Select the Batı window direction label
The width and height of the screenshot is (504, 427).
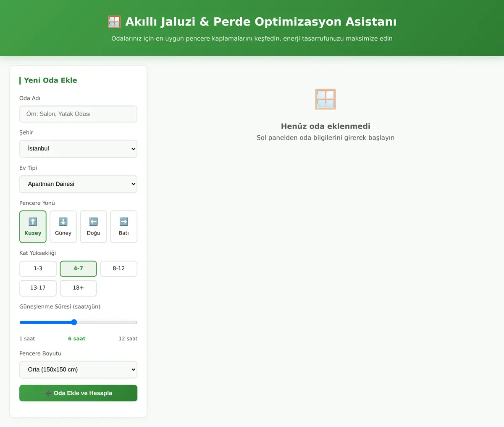coord(123,233)
